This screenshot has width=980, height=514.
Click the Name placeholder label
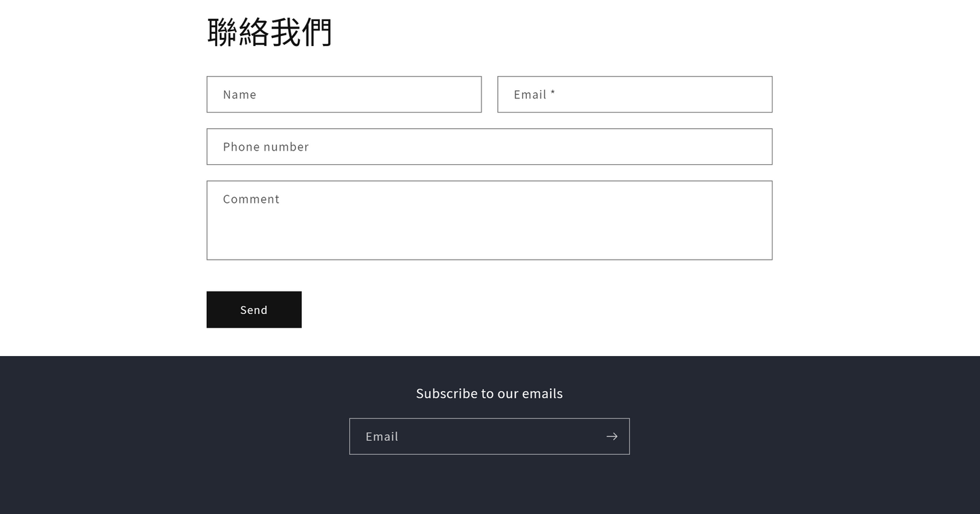point(239,94)
